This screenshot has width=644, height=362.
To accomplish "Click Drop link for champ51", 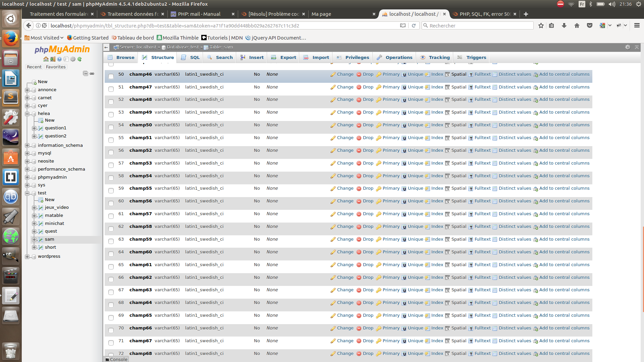I will pos(368,138).
